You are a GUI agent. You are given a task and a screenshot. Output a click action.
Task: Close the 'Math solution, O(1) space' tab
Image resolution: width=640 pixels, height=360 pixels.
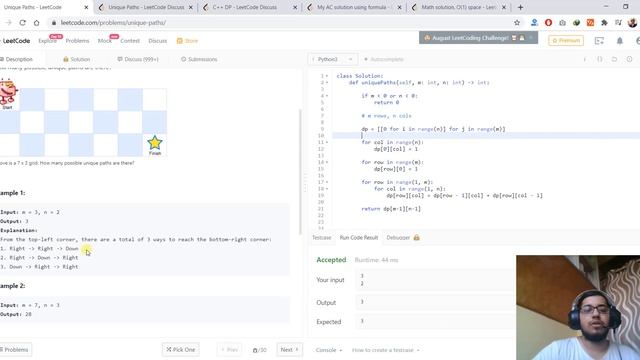[504, 7]
